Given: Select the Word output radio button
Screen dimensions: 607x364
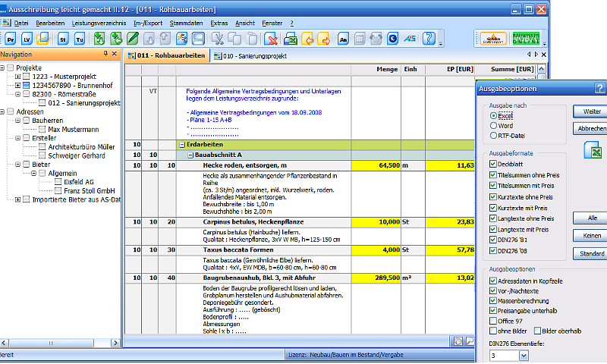Looking at the screenshot, I should (x=493, y=126).
